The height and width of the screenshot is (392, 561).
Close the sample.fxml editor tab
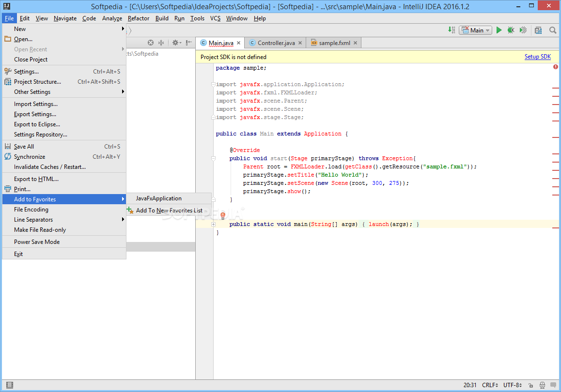pyautogui.click(x=355, y=43)
